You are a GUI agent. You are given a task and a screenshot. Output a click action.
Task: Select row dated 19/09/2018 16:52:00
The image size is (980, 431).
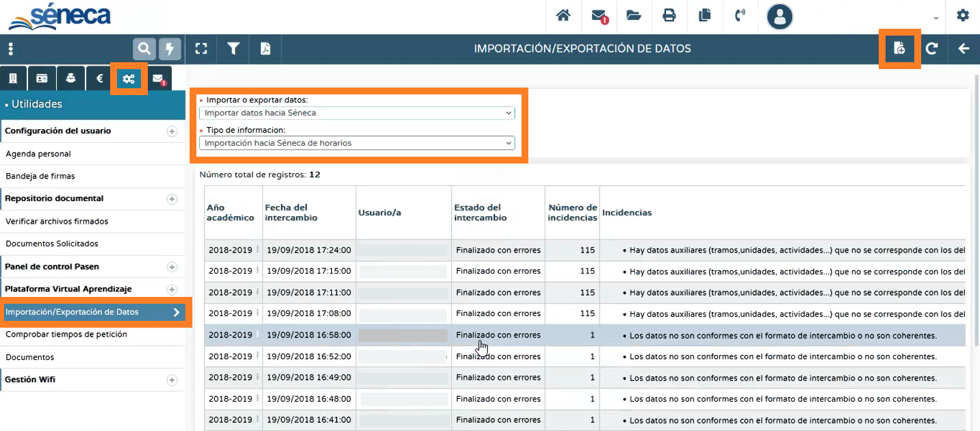click(585, 356)
